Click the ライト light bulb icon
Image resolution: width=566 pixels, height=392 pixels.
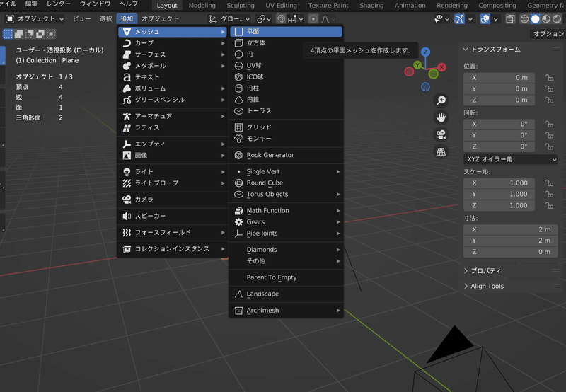tap(127, 172)
